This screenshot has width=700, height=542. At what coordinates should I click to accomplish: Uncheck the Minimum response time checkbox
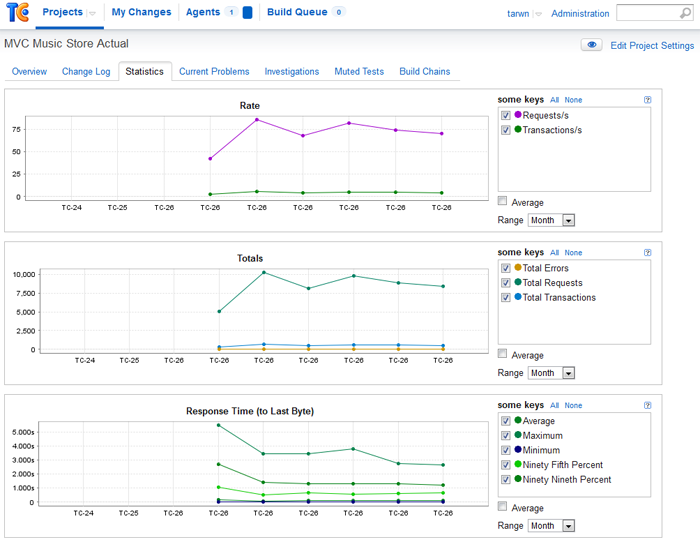point(505,450)
